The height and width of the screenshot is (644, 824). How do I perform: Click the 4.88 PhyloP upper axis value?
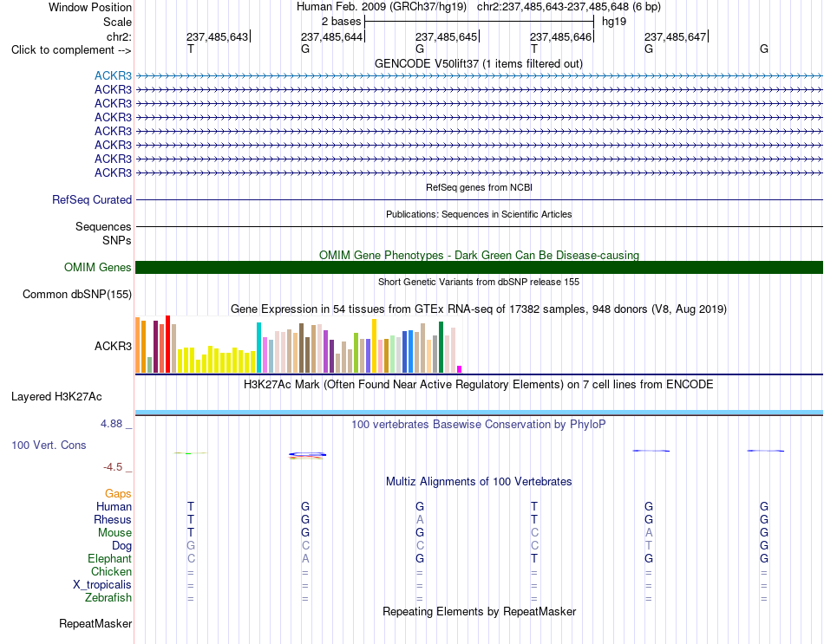[111, 423]
